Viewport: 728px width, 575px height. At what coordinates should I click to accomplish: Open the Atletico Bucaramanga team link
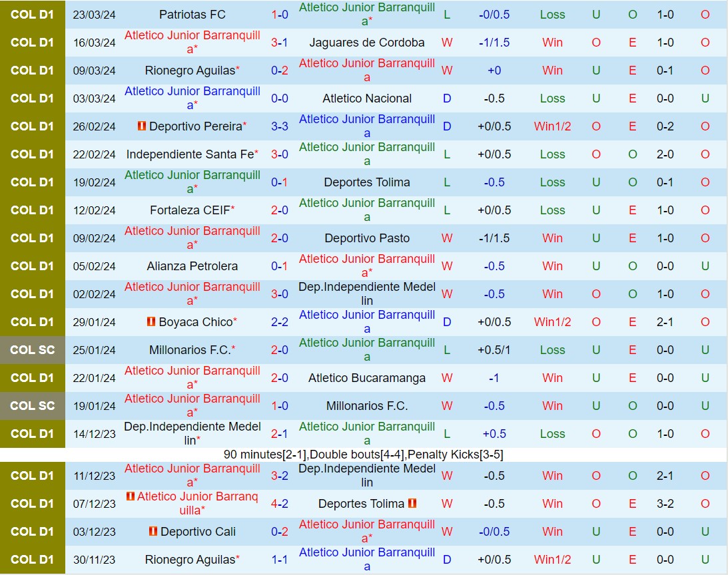pyautogui.click(x=367, y=378)
